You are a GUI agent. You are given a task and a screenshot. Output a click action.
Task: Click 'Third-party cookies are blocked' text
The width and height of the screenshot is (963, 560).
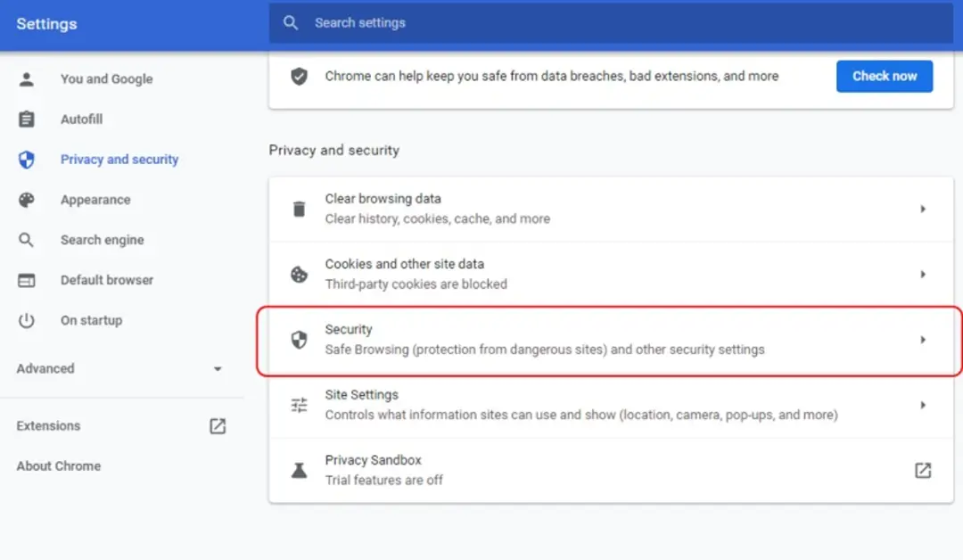[x=416, y=284]
